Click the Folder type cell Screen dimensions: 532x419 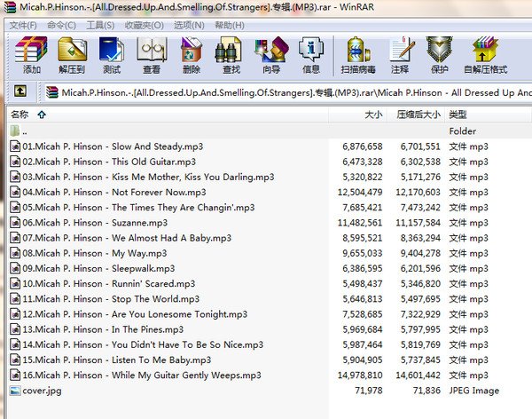pos(463,131)
